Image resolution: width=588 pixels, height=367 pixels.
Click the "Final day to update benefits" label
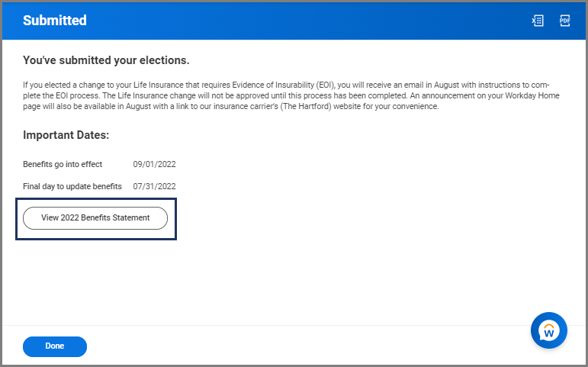72,186
